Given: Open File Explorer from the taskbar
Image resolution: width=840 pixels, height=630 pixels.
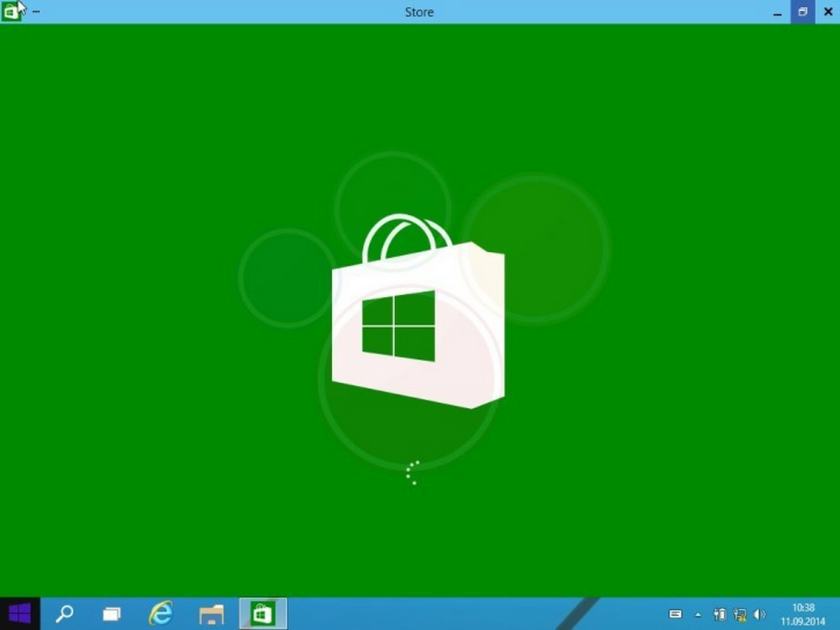Looking at the screenshot, I should pyautogui.click(x=211, y=614).
